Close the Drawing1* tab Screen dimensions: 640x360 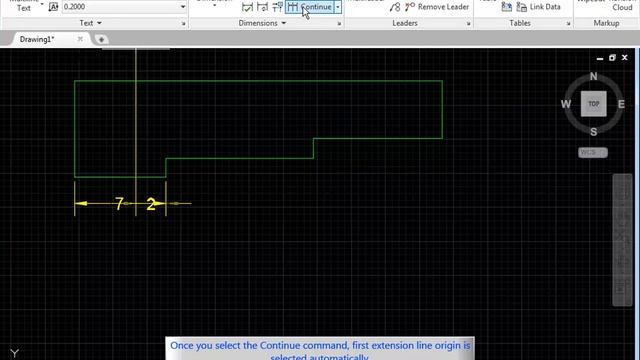coord(80,39)
